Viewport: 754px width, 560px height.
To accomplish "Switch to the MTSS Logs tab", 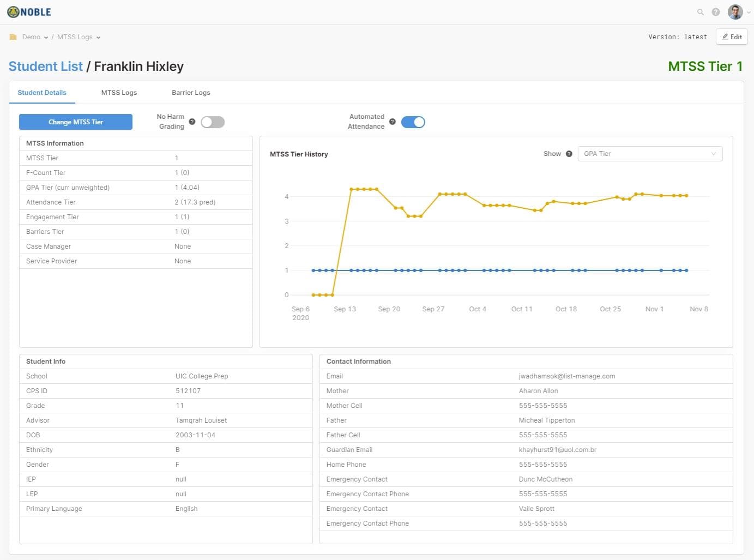I will (119, 93).
